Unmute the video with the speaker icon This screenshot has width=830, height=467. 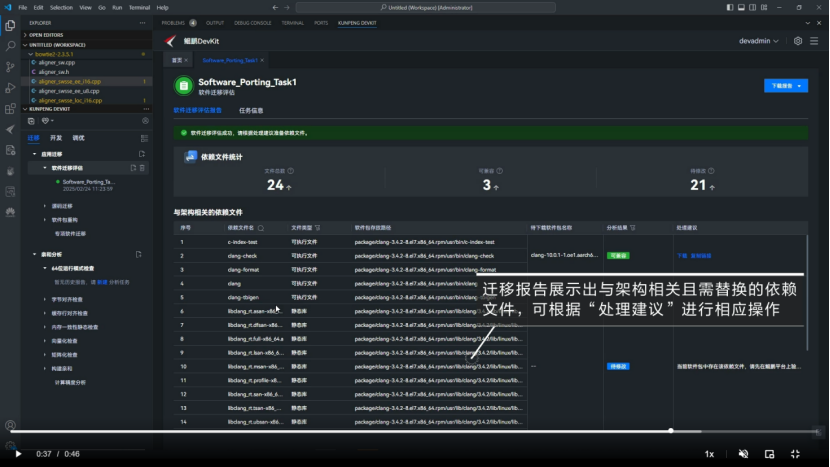(743, 454)
